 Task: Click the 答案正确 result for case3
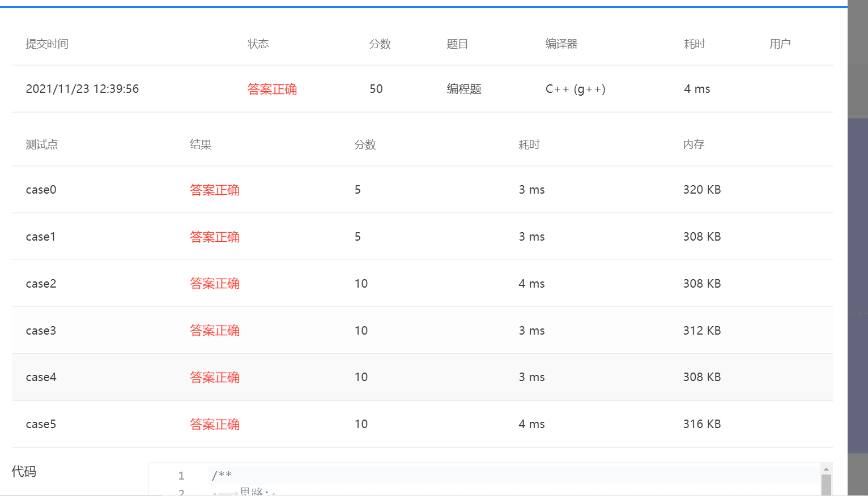coord(215,331)
